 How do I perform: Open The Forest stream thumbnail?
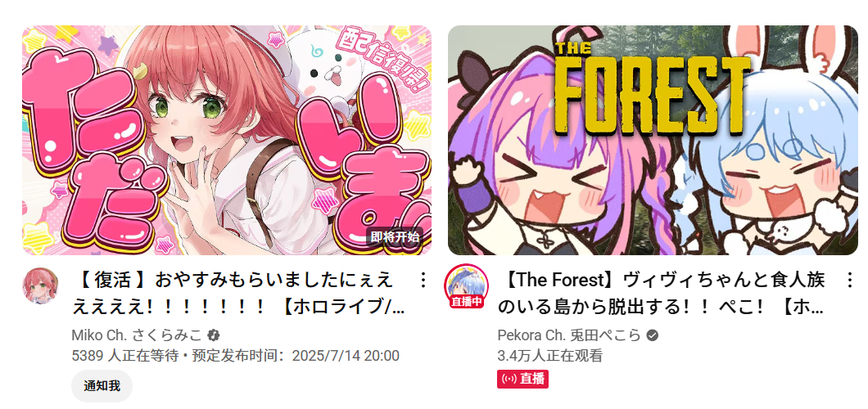click(653, 141)
